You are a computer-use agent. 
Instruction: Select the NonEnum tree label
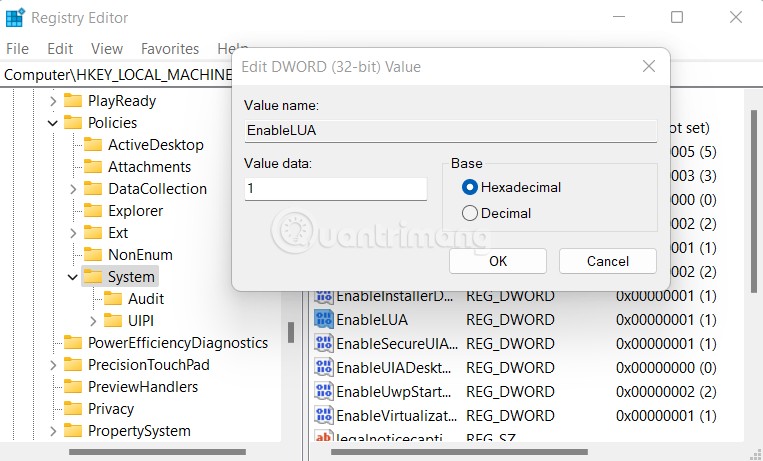(140, 255)
